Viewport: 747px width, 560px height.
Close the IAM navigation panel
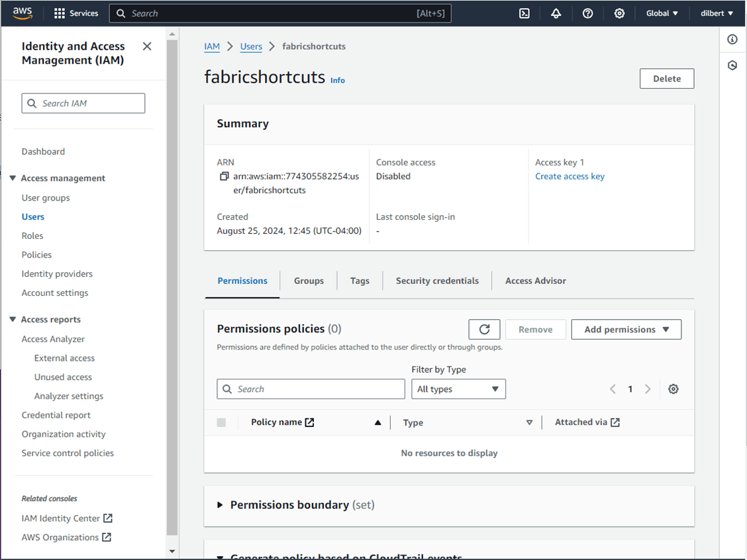(x=147, y=46)
